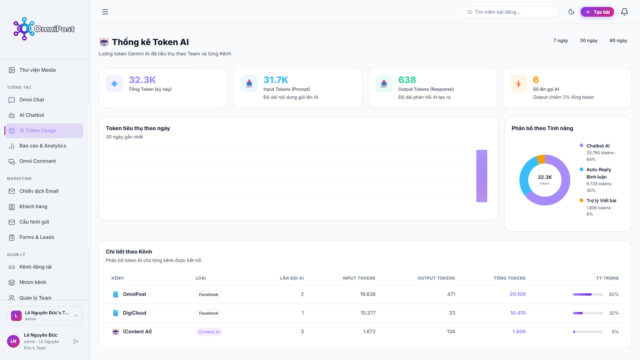Click the OmniPost row percentage progress bar

pyautogui.click(x=588, y=294)
